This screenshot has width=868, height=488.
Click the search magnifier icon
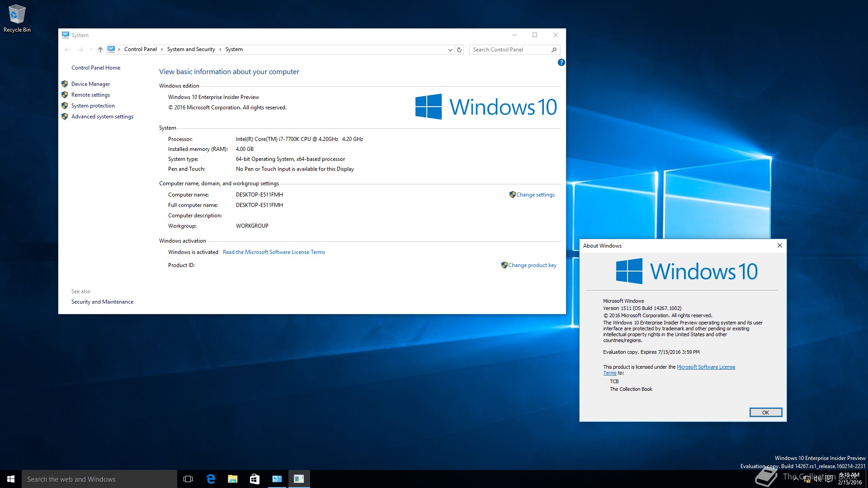pyautogui.click(x=554, y=50)
